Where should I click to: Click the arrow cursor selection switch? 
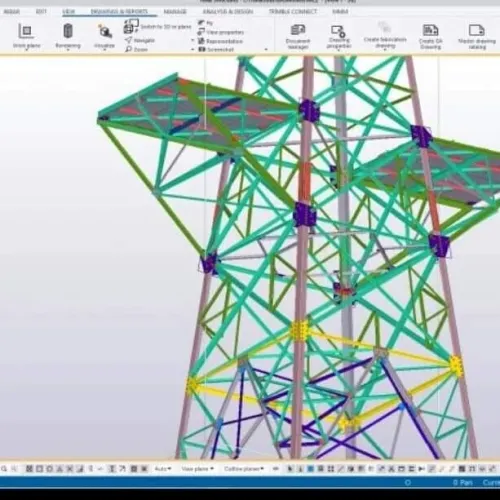coord(290,469)
